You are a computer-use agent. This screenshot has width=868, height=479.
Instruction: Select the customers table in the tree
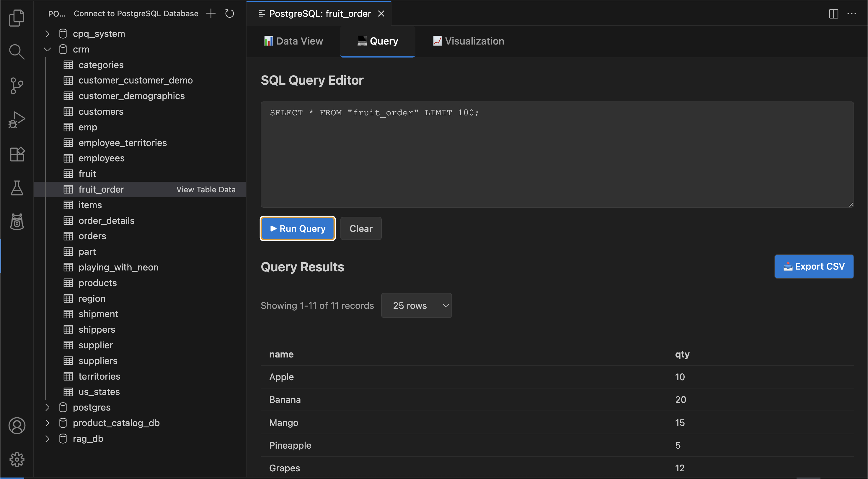pos(101,112)
